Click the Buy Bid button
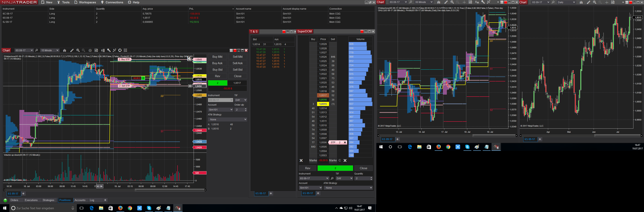 (x=217, y=70)
